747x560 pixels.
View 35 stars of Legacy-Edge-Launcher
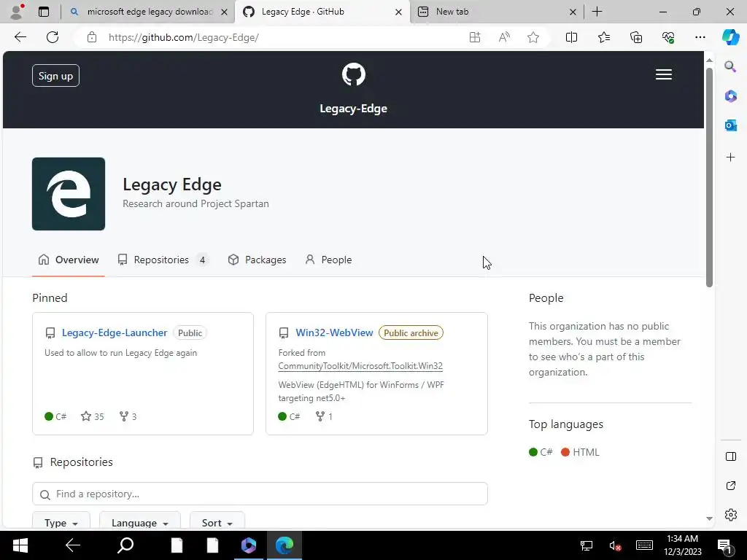click(x=93, y=416)
